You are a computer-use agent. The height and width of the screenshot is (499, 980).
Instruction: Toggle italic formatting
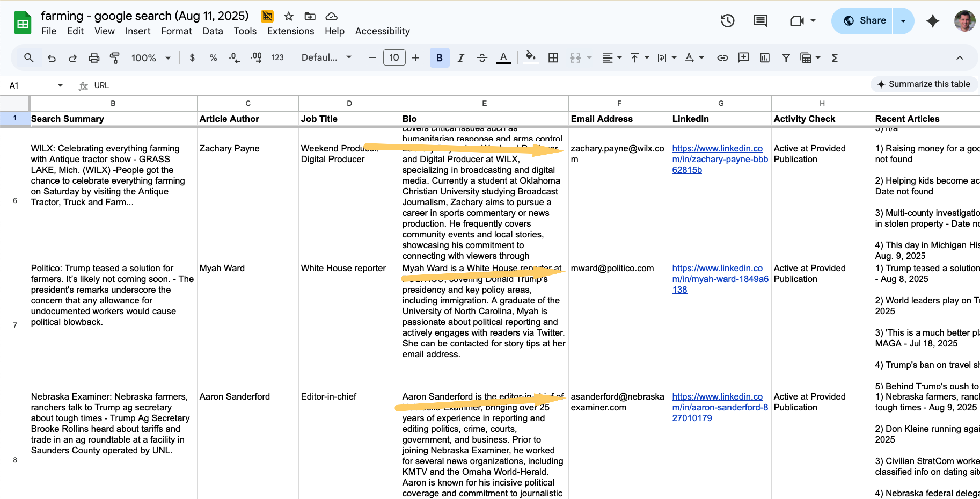(460, 58)
